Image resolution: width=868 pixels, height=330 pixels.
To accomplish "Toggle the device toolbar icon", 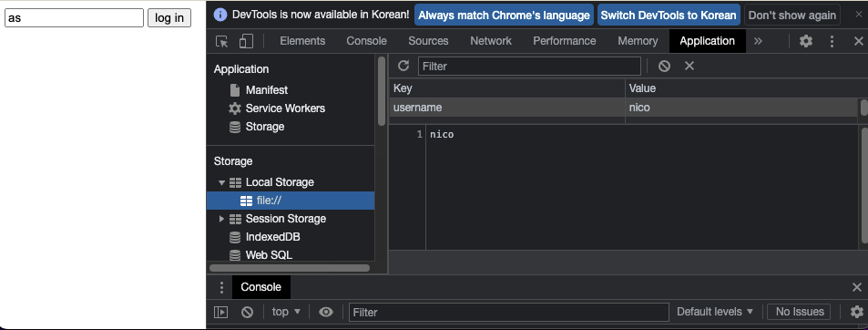I will click(246, 41).
